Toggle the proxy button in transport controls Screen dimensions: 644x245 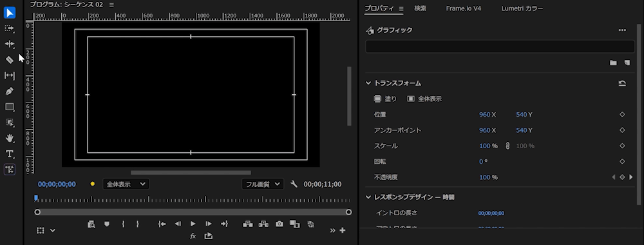(310, 224)
